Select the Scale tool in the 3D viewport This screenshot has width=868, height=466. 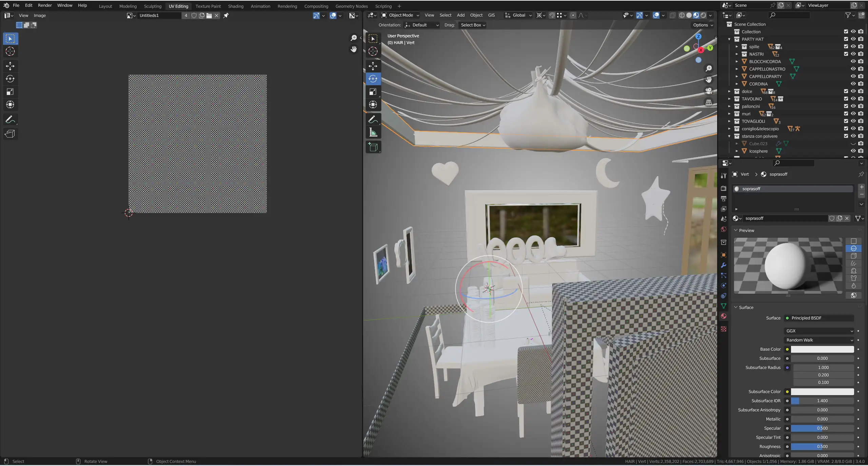pos(373,92)
